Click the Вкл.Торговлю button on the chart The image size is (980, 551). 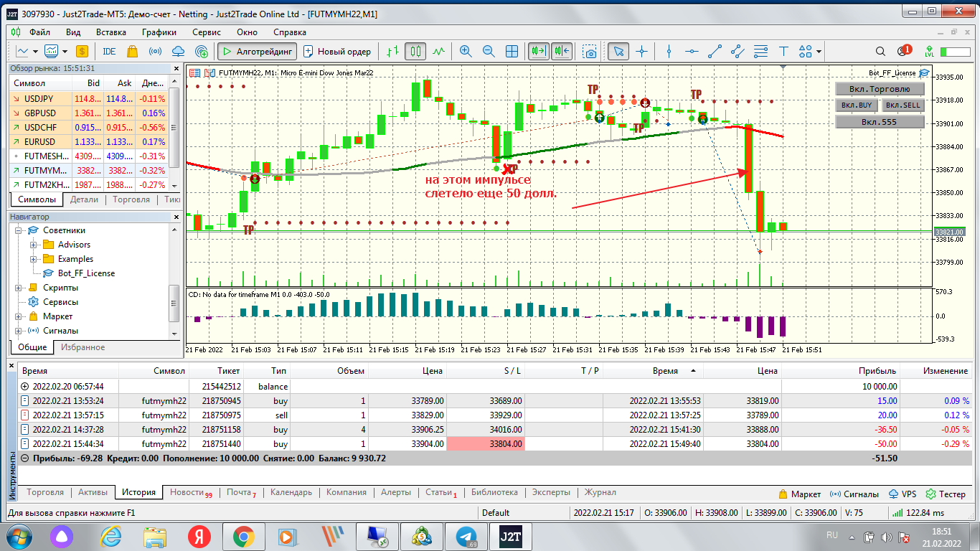point(880,89)
